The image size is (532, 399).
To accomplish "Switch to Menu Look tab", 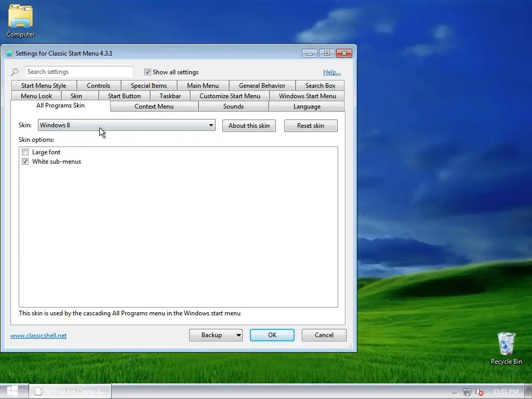I will point(36,96).
